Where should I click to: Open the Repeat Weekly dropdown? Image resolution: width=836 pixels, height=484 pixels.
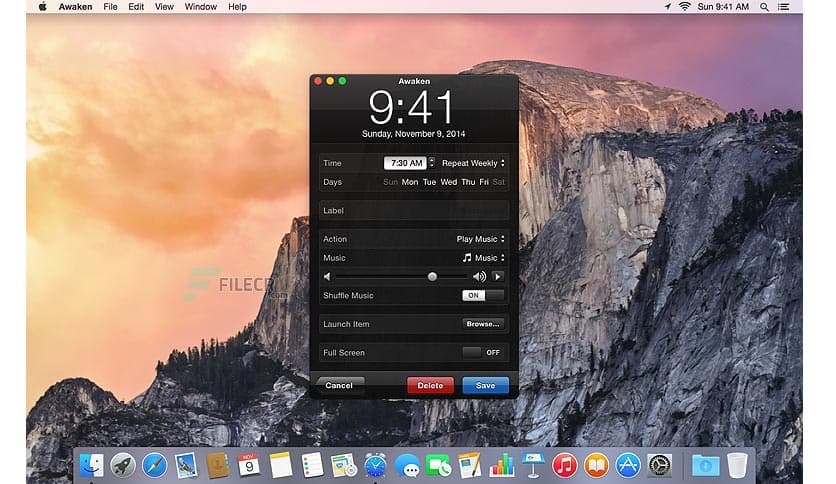473,163
